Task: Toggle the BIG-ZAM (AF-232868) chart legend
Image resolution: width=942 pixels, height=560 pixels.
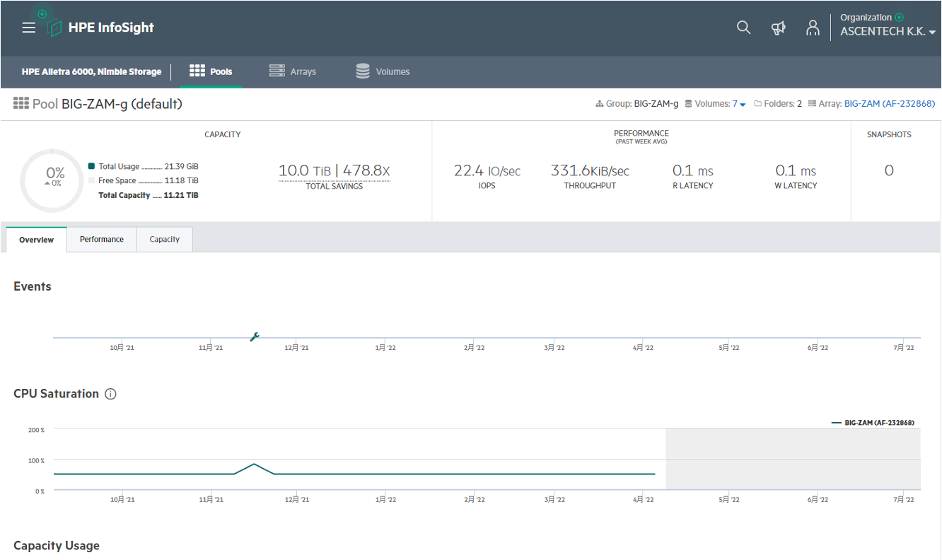Action: (873, 423)
